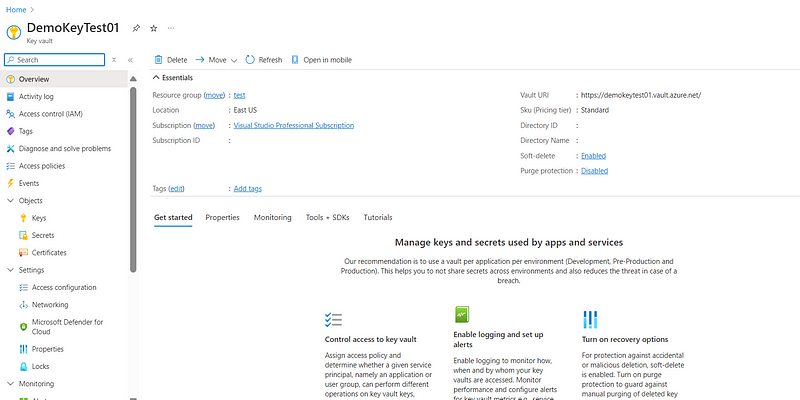Click the Locks padlock icon

tap(23, 366)
